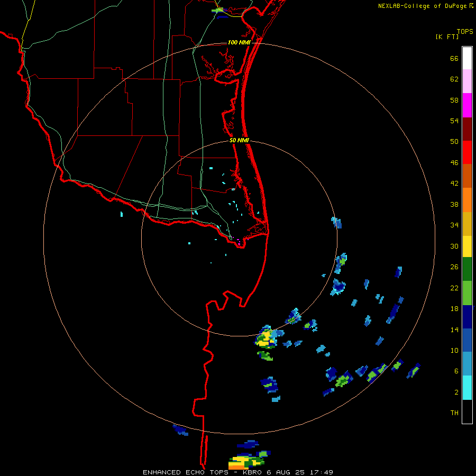
Task: Click the [K FT] units label
Action: (447, 37)
